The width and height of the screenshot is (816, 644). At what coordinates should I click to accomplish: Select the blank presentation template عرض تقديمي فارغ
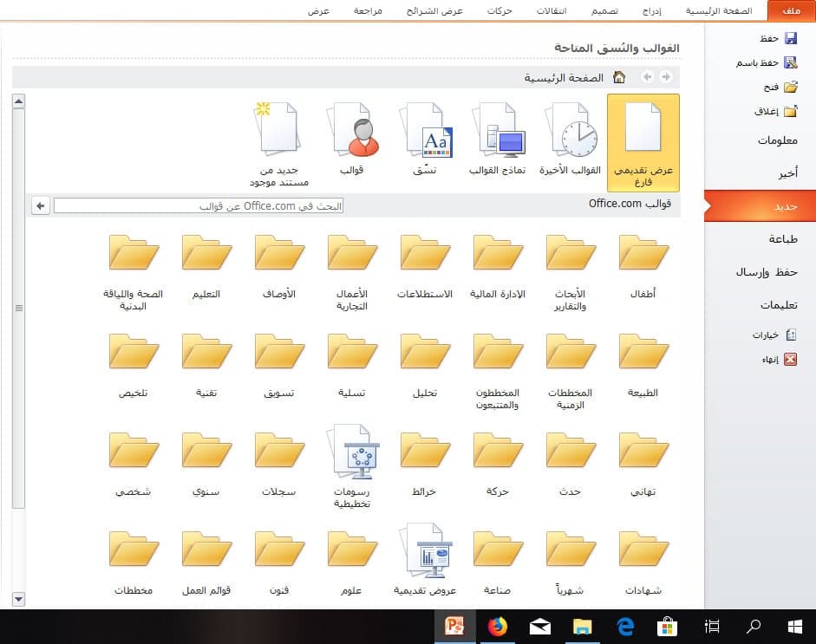(x=643, y=142)
